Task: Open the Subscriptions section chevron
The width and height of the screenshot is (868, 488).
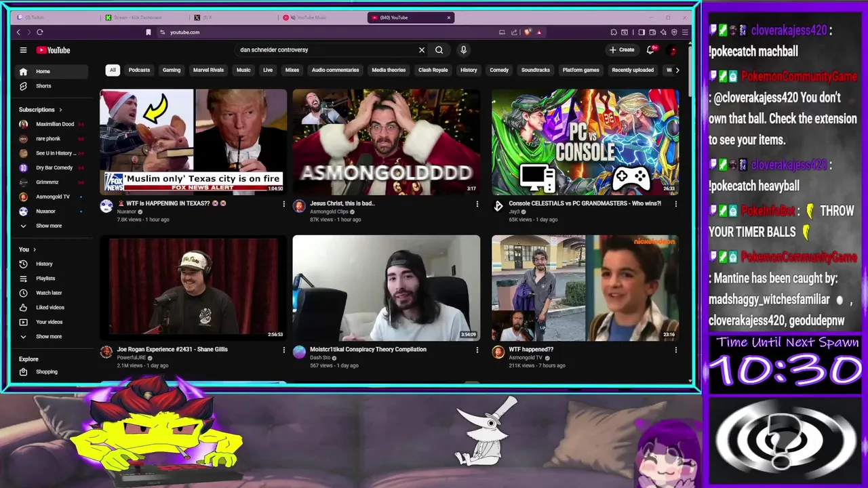Action: (60, 110)
